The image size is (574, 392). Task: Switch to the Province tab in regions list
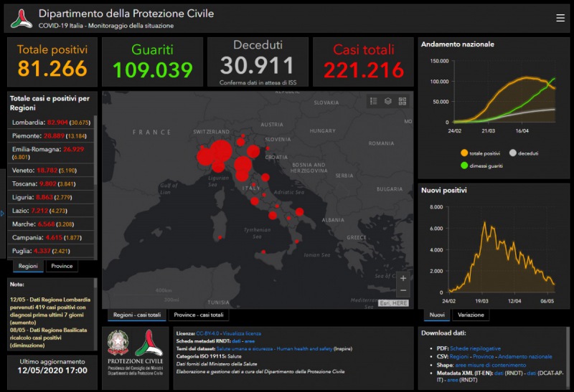point(62,266)
